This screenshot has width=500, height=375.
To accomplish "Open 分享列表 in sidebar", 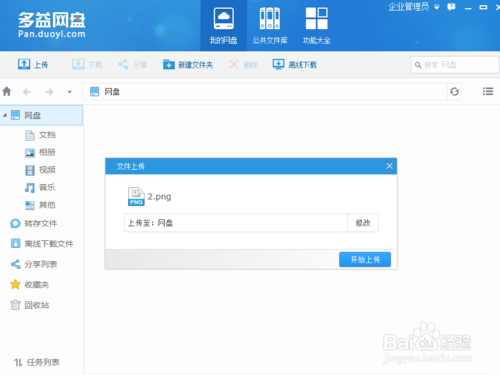I will (x=34, y=264).
